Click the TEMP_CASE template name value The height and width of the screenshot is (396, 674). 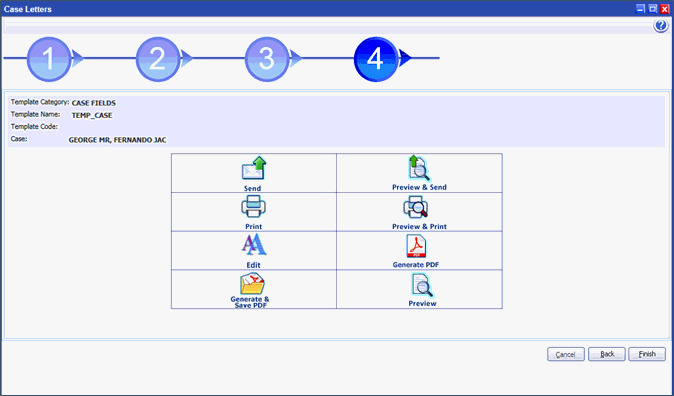click(92, 115)
